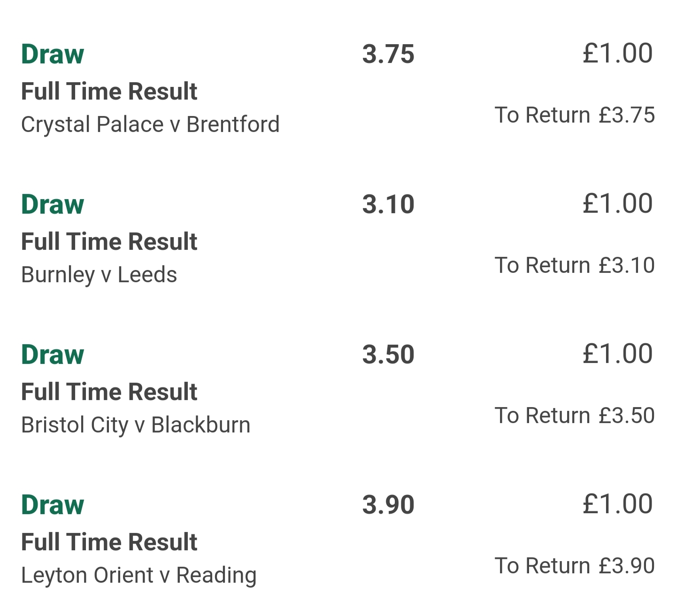
Task: Select the To Return £3.10 text
Action: point(575,266)
